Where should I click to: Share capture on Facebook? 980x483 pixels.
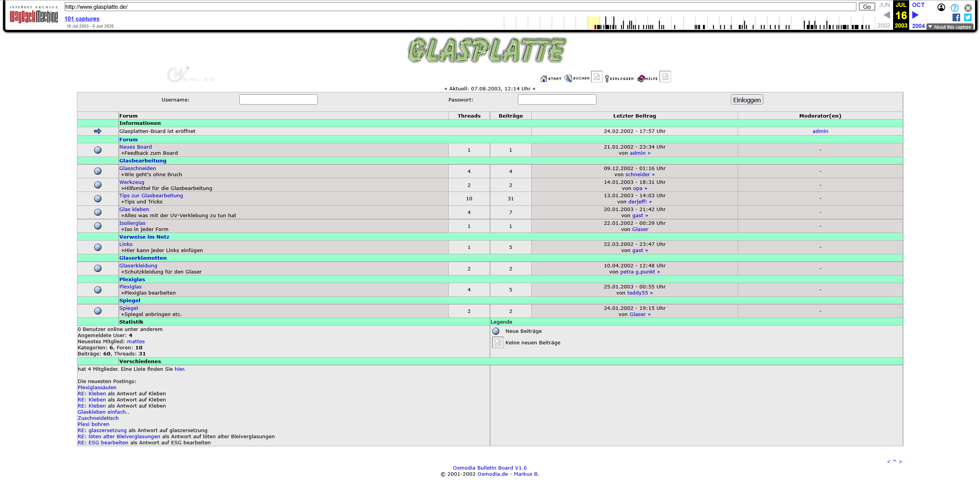[x=956, y=17]
